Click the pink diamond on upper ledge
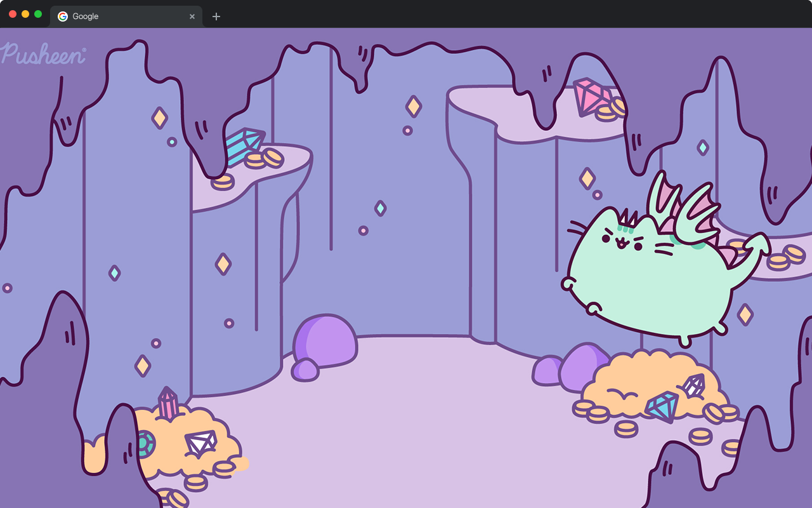812x508 pixels. (591, 96)
